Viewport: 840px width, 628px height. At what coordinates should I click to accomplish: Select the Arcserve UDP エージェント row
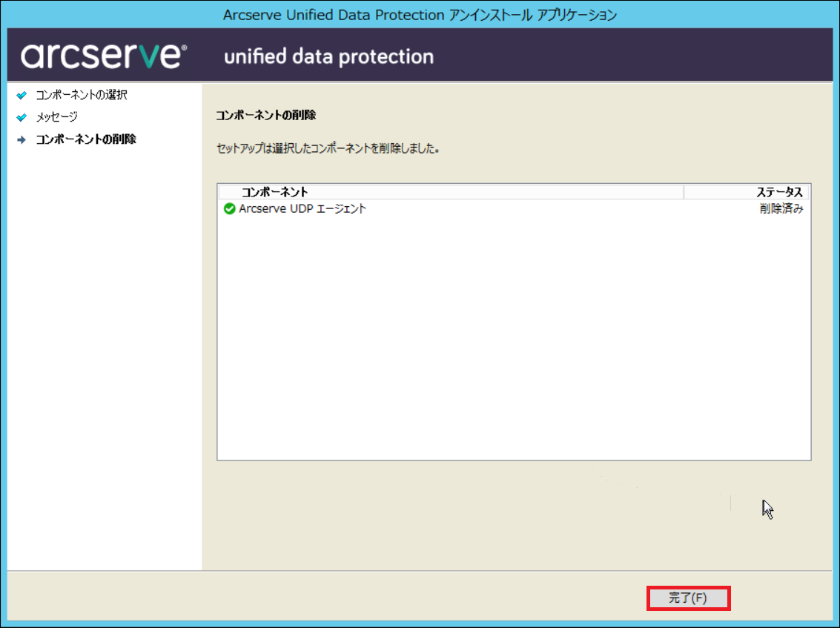[514, 208]
